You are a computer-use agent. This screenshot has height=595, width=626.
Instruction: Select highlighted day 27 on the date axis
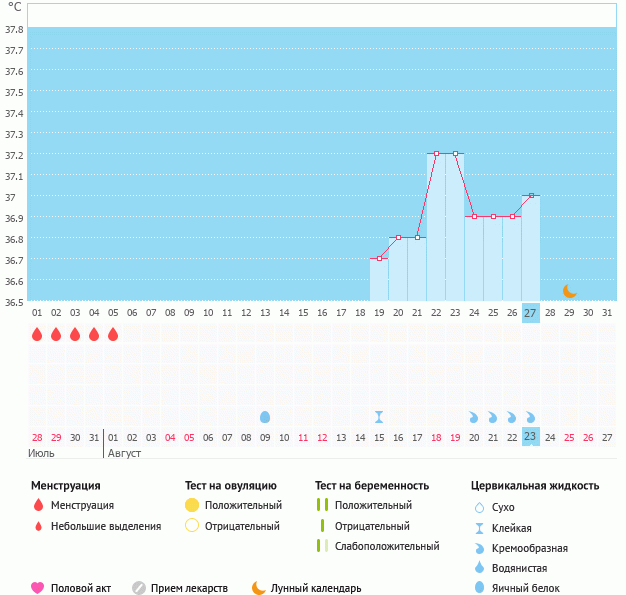(x=531, y=313)
